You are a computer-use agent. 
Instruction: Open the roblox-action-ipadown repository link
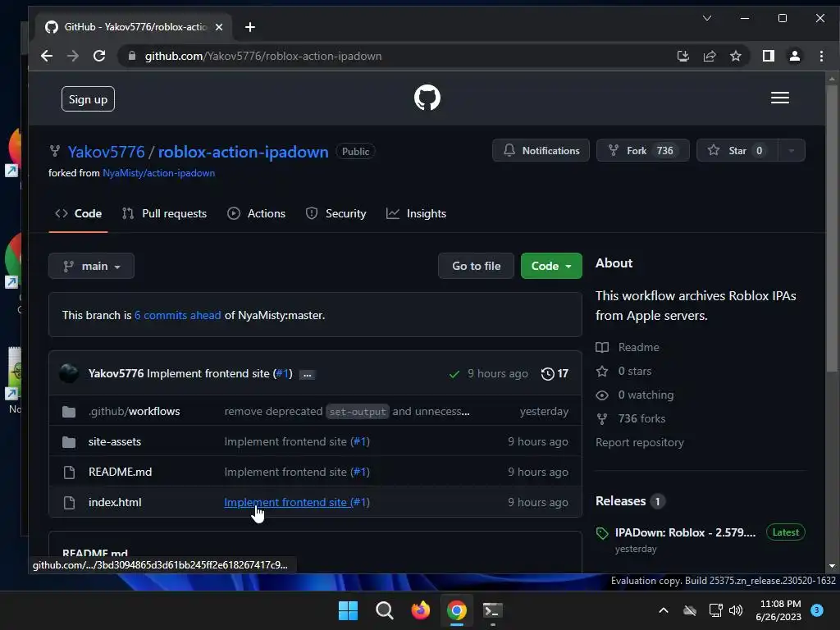point(243,152)
